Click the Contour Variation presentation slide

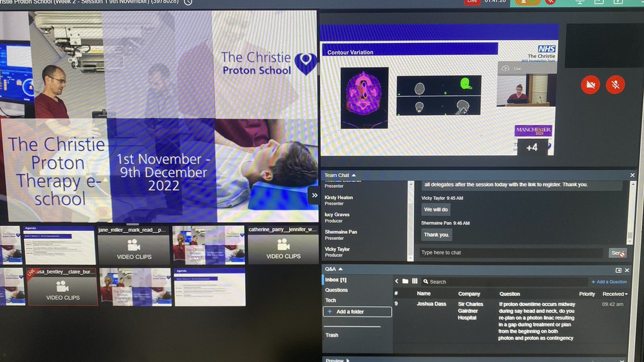click(x=439, y=90)
